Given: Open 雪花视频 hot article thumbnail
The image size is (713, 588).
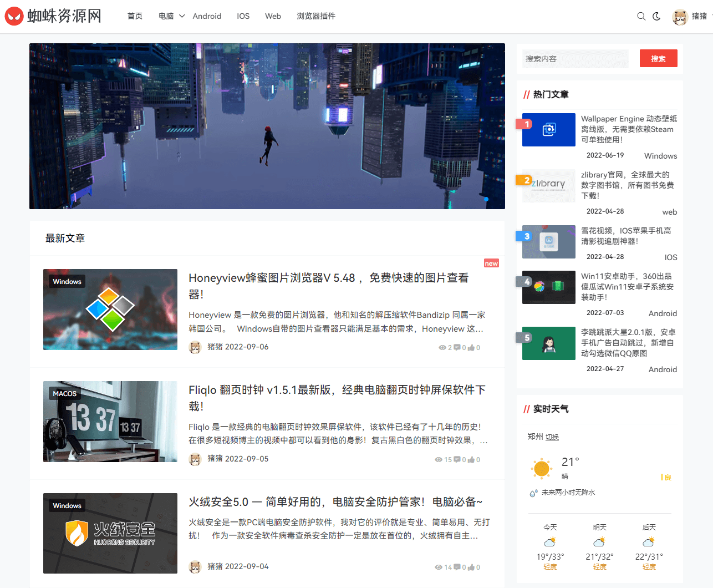Looking at the screenshot, I should [x=549, y=242].
